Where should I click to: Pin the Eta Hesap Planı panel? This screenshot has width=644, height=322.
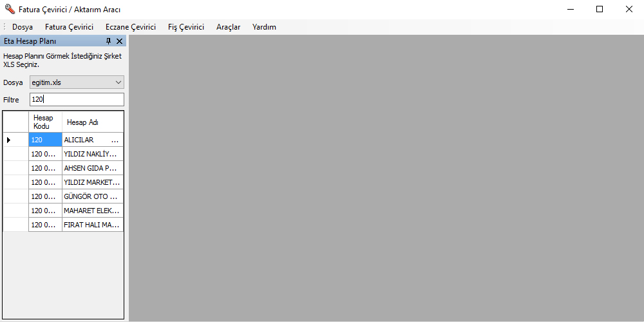[108, 41]
